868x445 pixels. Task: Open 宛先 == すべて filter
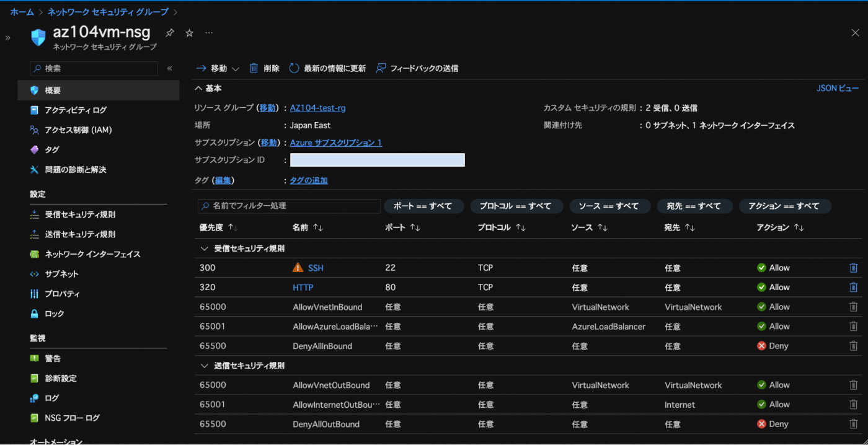694,206
